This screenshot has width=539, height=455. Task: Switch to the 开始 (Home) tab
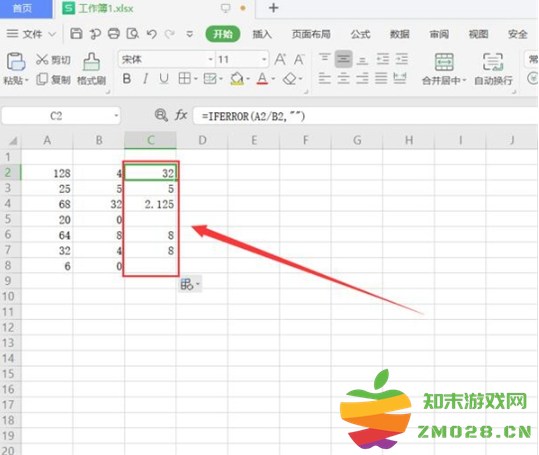click(x=223, y=34)
